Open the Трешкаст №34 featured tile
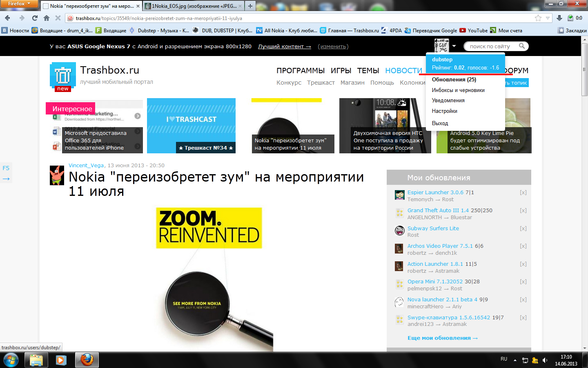 click(x=191, y=126)
